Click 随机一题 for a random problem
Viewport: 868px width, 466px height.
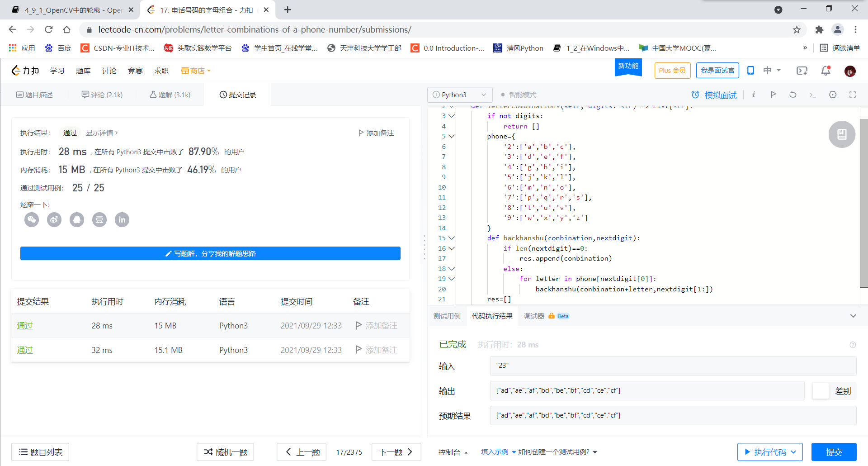[x=225, y=452]
